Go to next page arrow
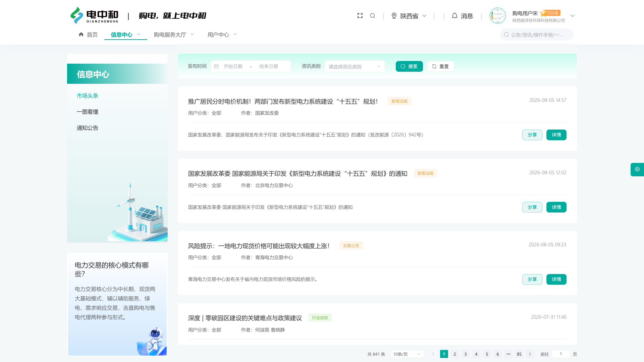The image size is (644, 362). click(530, 354)
